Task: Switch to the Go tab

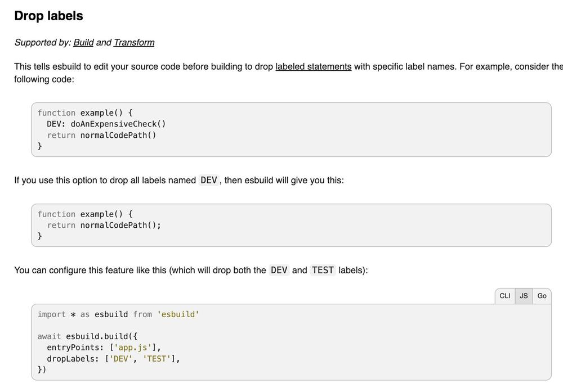Action: coord(542,296)
